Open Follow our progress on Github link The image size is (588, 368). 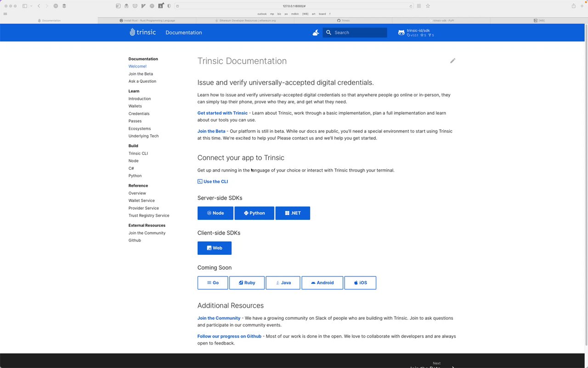point(229,336)
